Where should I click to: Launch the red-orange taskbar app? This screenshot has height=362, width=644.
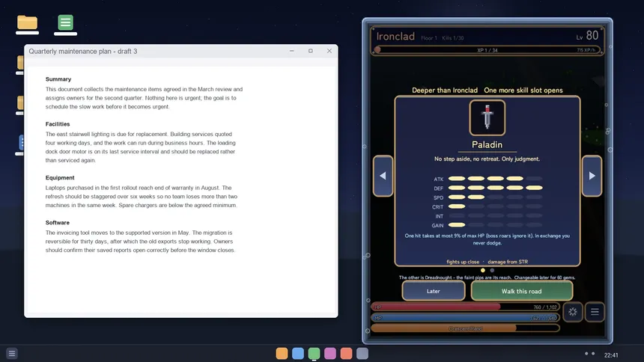pyautogui.click(x=346, y=353)
